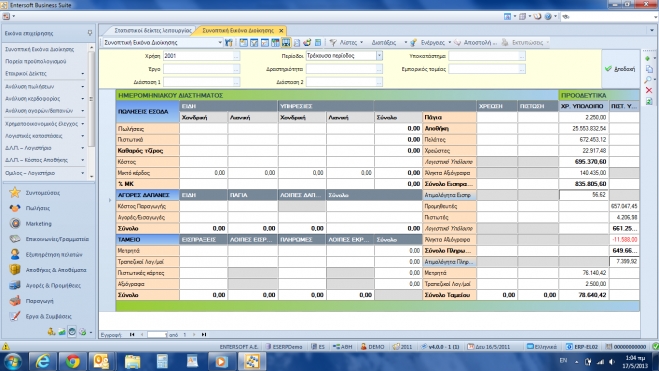The height and width of the screenshot is (371, 659).
Task: Click inside the Χρήση field showing 2001
Action: coord(198,55)
